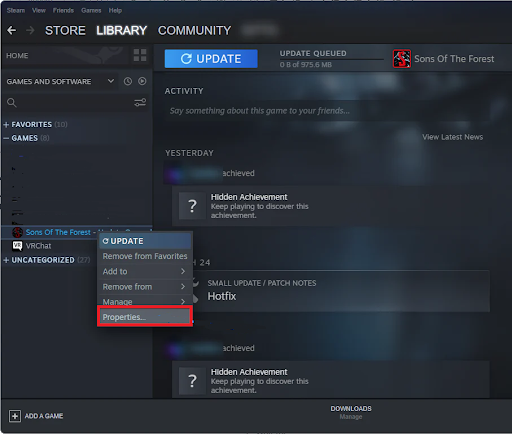Screen dimensions: 512x434
Task: Click the blue Update button
Action: [x=211, y=59]
